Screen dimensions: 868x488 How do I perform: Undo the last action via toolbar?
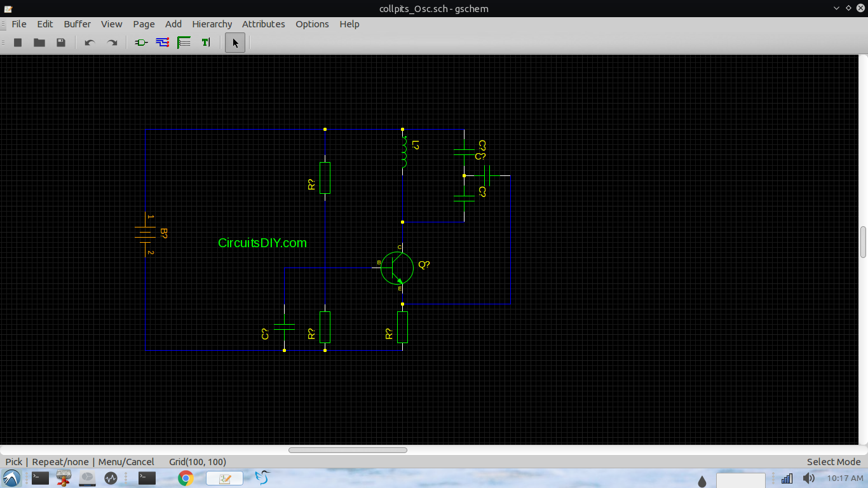tap(90, 43)
